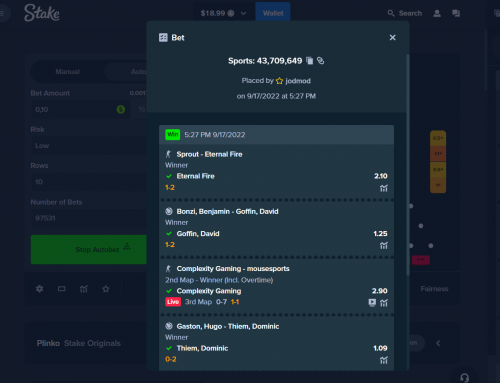Open Gaston, Hugo - Thiem, Dominic match

[x=228, y=326]
